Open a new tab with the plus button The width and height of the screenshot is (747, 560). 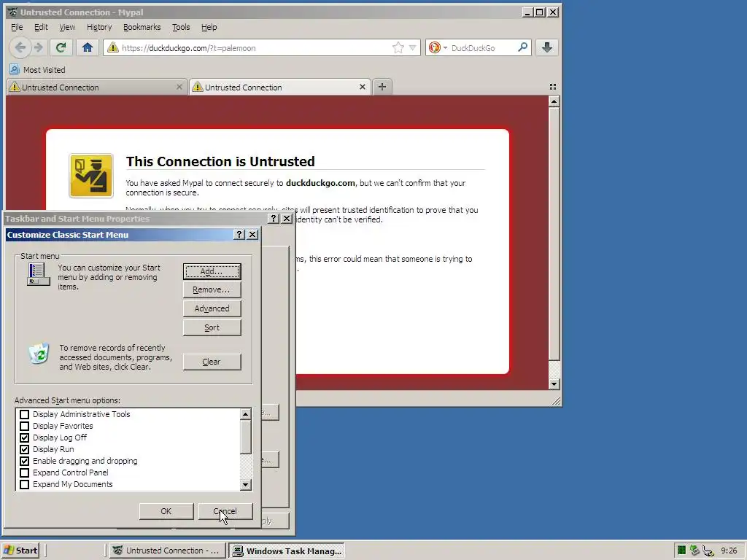point(382,87)
